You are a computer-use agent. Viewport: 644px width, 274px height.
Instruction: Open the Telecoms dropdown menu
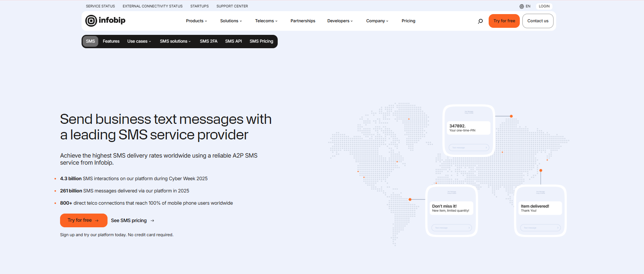pyautogui.click(x=266, y=21)
